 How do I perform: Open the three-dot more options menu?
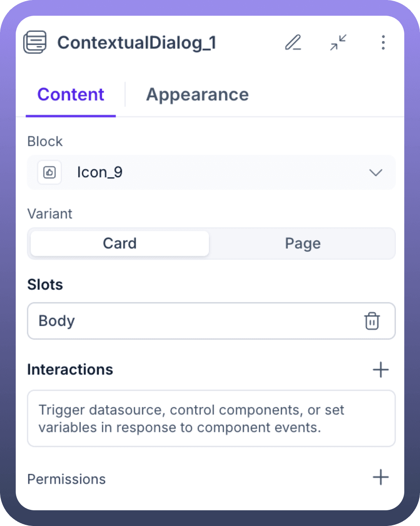[383, 42]
